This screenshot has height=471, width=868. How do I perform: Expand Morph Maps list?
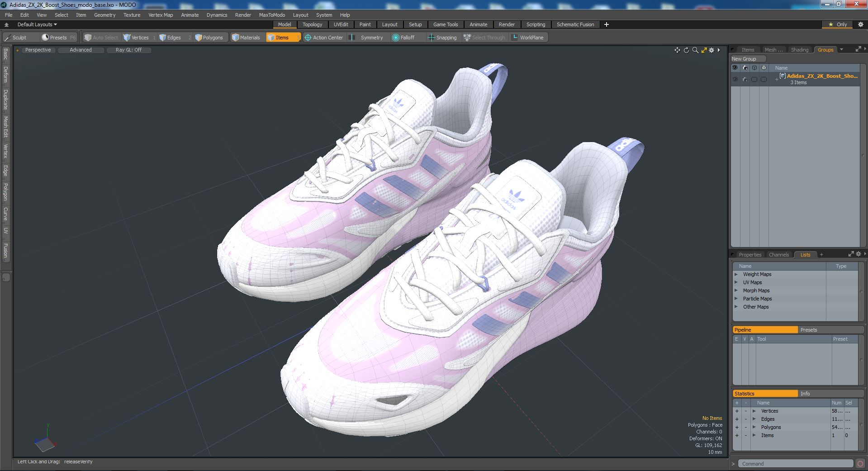[x=736, y=290]
